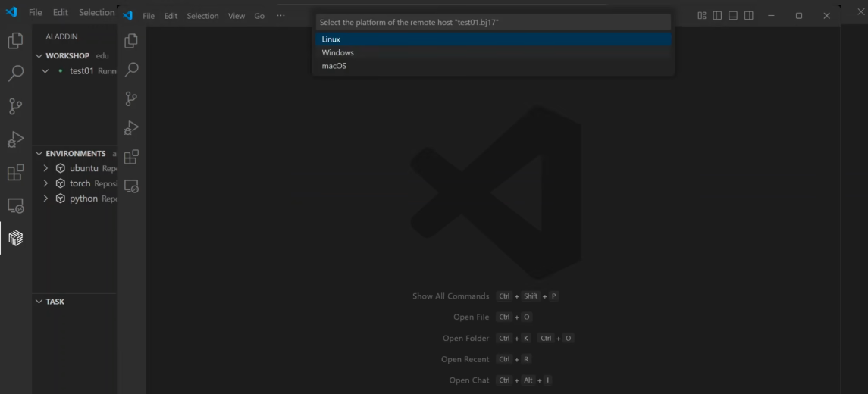Open the Selection menu in back window

(x=96, y=12)
